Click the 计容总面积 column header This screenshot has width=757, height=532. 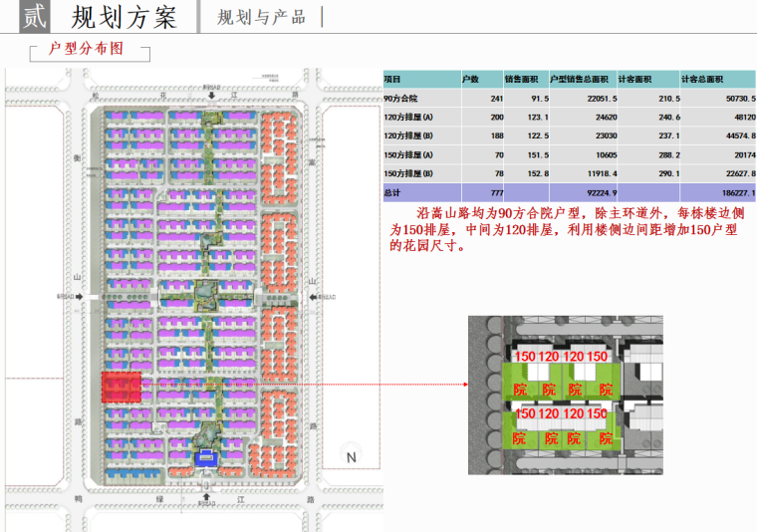click(x=703, y=79)
